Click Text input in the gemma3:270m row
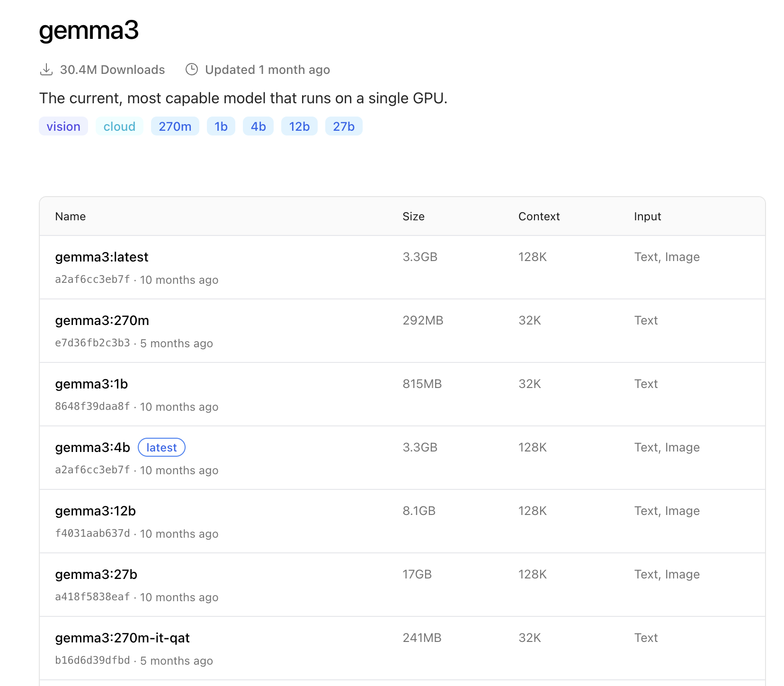The image size is (784, 686). (x=646, y=320)
